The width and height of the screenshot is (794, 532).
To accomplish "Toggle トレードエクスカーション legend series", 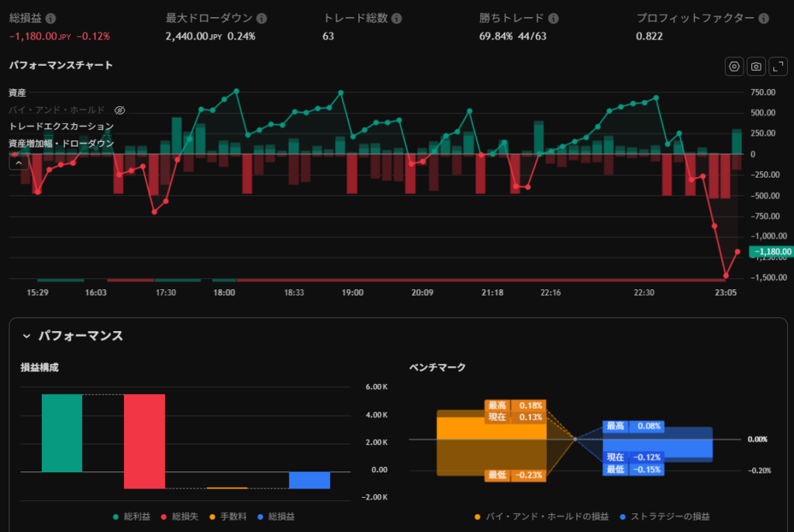I will click(61, 126).
